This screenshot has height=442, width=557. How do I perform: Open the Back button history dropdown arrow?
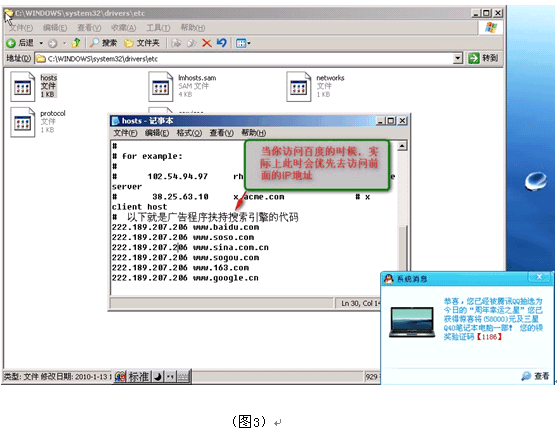(41, 43)
